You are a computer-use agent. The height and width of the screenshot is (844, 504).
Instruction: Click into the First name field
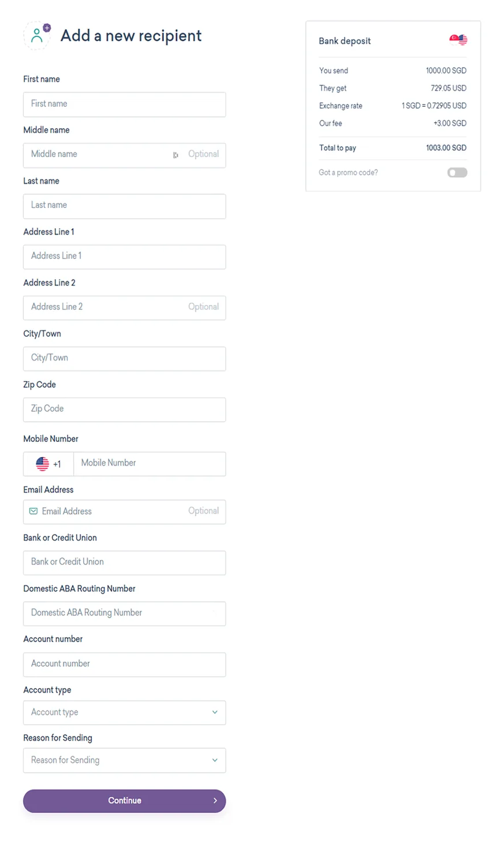(124, 105)
